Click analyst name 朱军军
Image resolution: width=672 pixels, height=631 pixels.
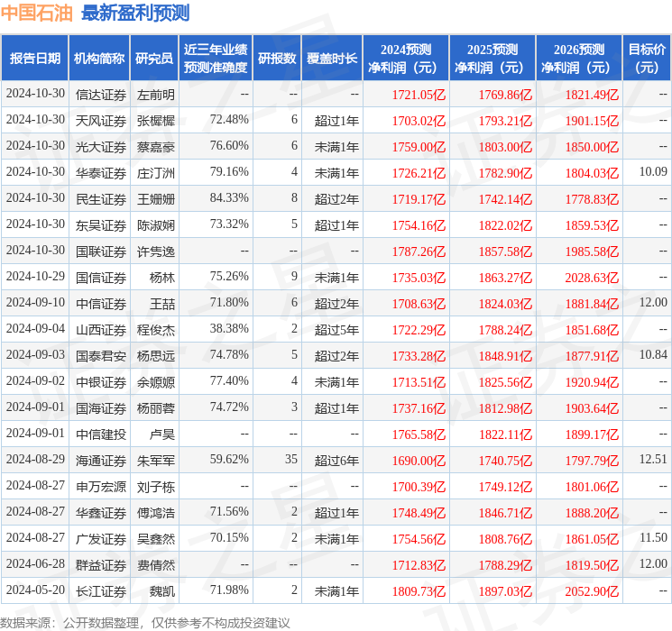click(x=155, y=461)
